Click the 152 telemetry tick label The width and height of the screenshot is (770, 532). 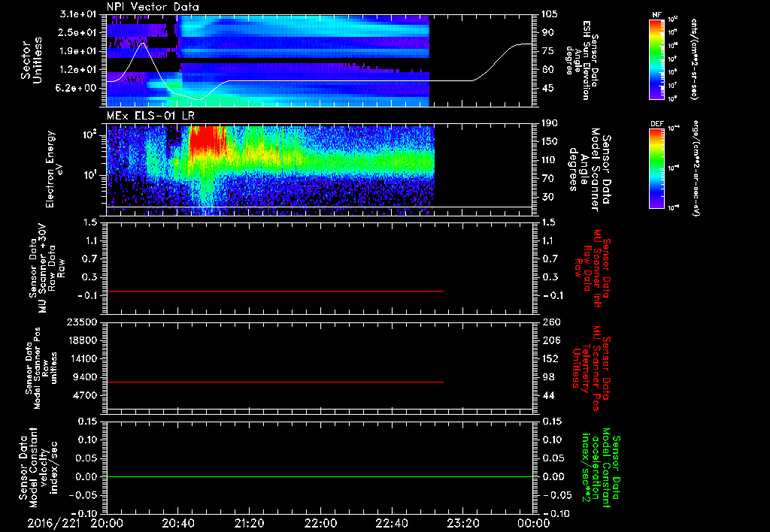click(550, 358)
